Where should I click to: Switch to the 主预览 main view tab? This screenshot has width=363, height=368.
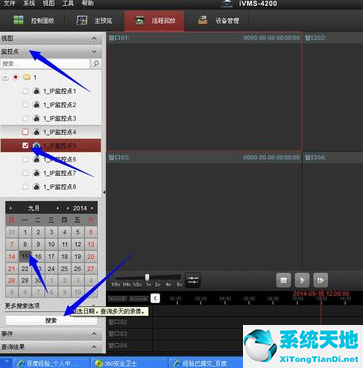pos(94,21)
